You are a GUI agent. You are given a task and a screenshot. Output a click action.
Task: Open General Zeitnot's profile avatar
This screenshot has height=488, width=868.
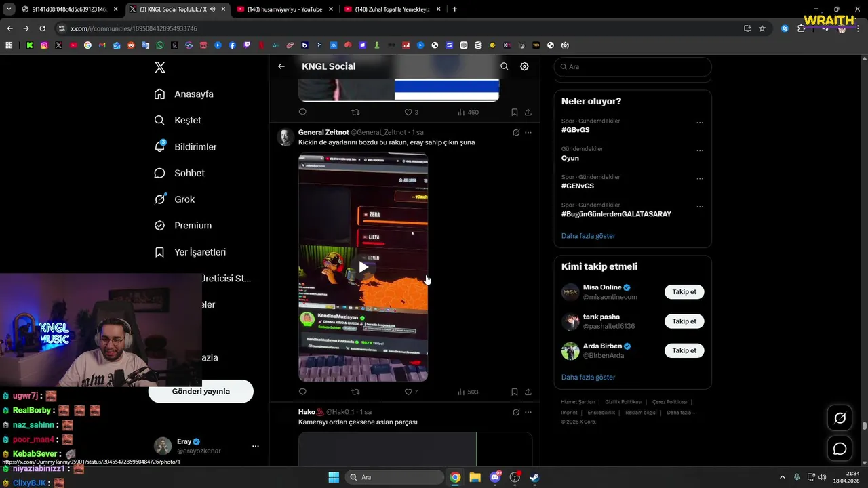(x=285, y=137)
